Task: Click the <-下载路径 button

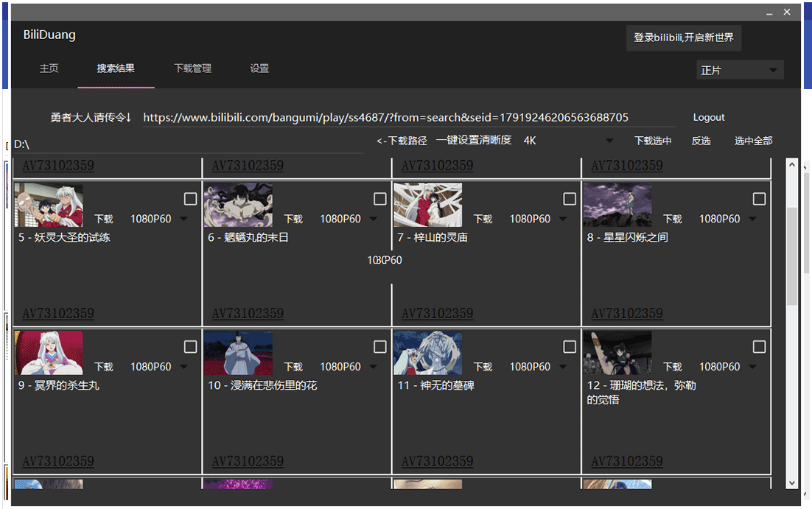Action: (x=402, y=141)
